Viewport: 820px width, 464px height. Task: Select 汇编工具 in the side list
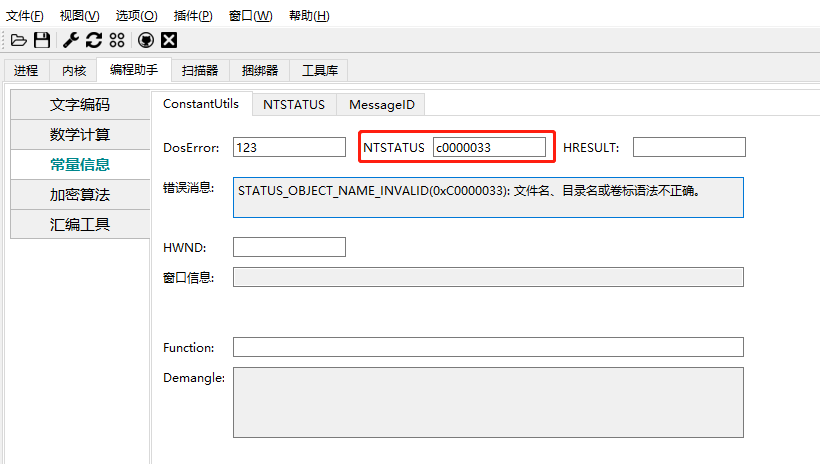click(80, 224)
